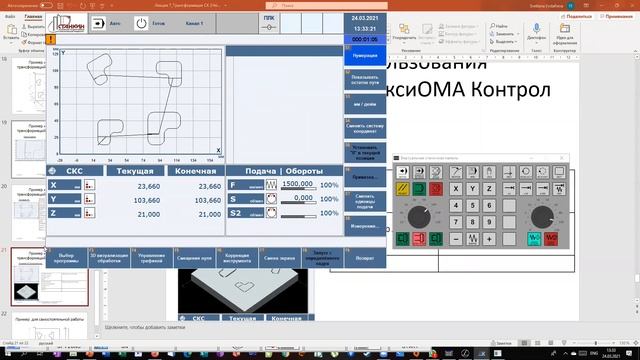Click the 5 key on machine panel
This screenshot has height=360, width=640.
pos(473,206)
